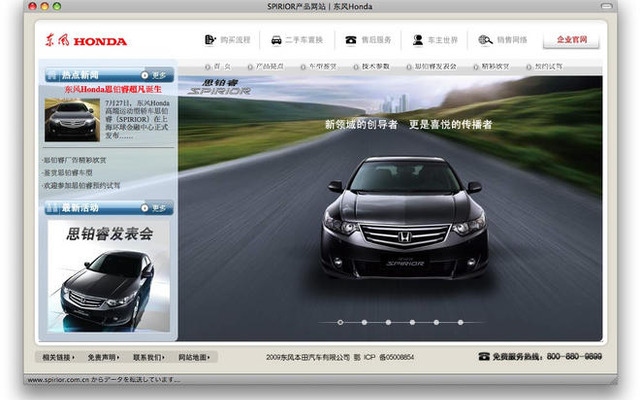Open the 购买流程 link
Viewport: 640px width, 400px height.
coord(236,40)
